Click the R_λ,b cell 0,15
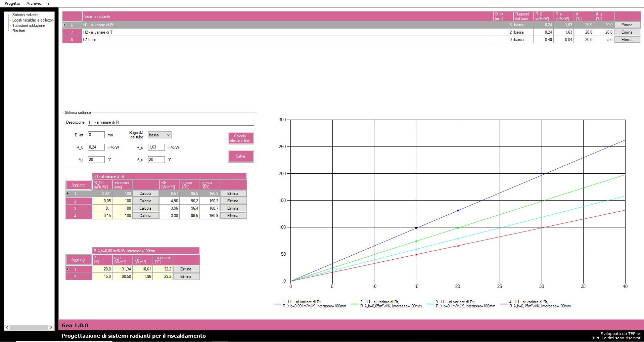Screen dimensions: 644x342 (x=102, y=216)
